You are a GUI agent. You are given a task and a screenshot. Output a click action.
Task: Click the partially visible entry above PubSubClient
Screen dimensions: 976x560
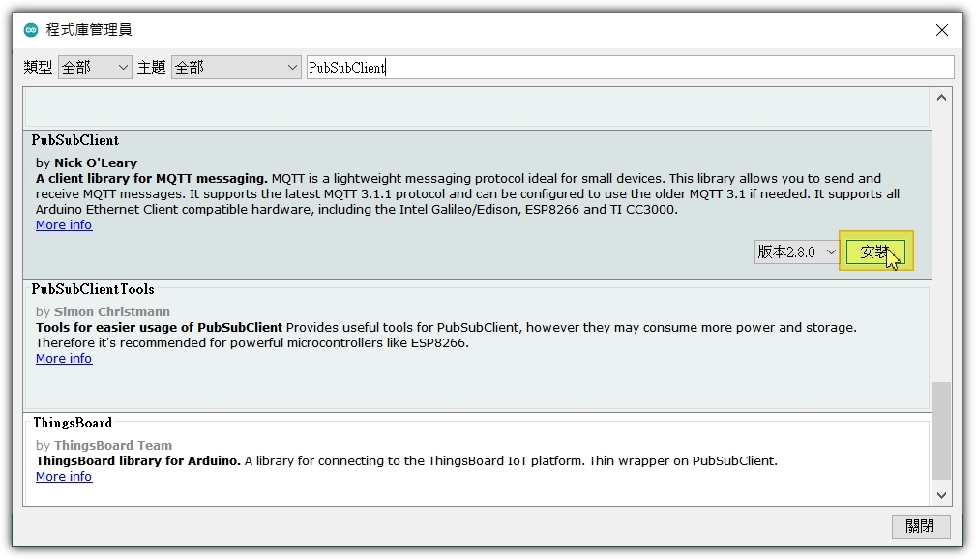[476, 107]
